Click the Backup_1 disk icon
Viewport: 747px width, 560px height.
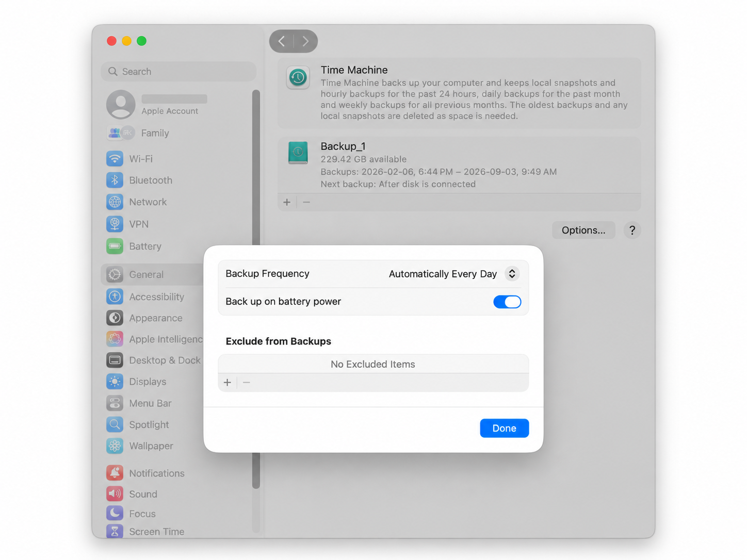[x=298, y=153]
